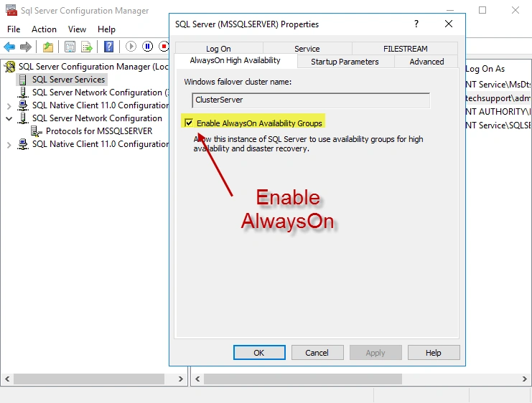
Task: Click the techsupport\adm log on entry
Action: tap(498, 98)
